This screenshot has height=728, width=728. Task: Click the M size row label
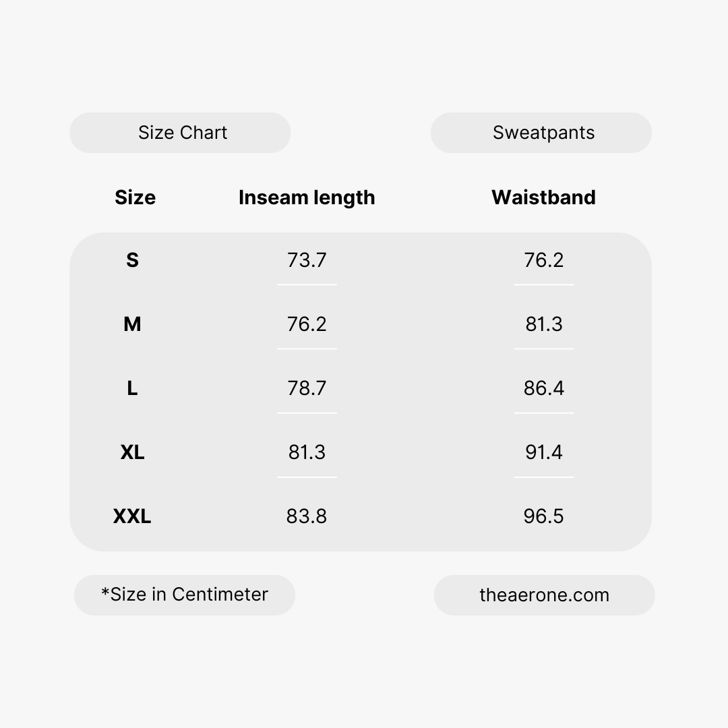coord(132,324)
